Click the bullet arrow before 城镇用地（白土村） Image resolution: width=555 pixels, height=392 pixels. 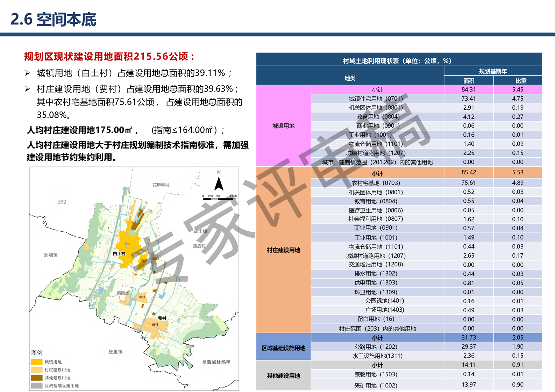pyautogui.click(x=28, y=73)
